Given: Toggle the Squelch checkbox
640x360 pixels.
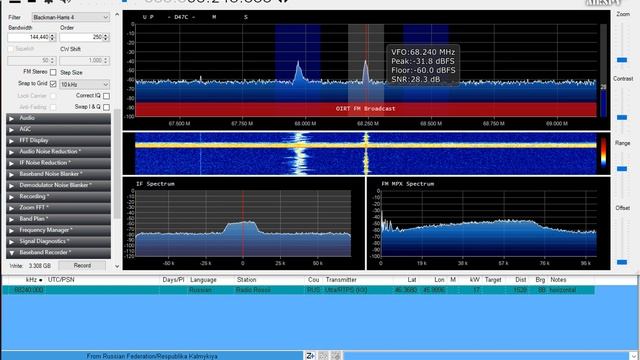Looking at the screenshot, I should 11,49.
